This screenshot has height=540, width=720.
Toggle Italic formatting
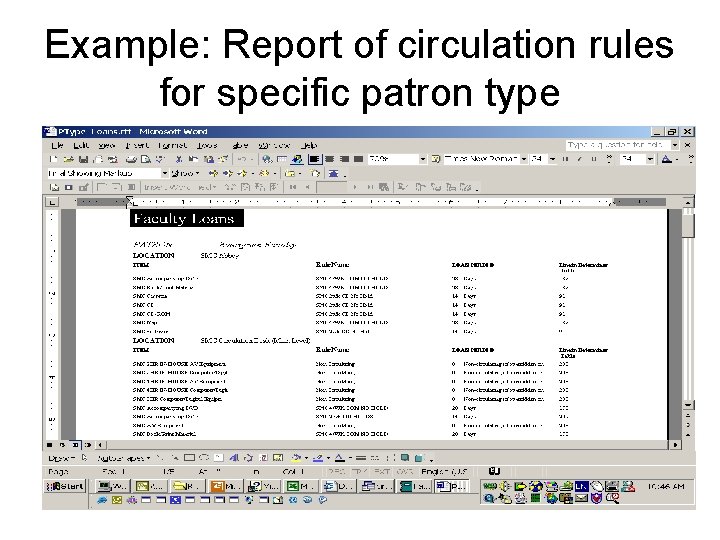pos(579,159)
